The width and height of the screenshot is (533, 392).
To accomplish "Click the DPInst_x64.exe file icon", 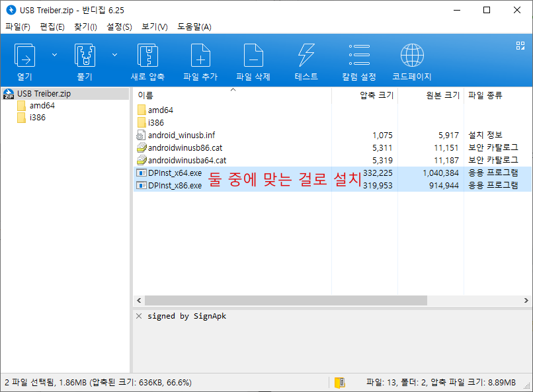I will 141,173.
